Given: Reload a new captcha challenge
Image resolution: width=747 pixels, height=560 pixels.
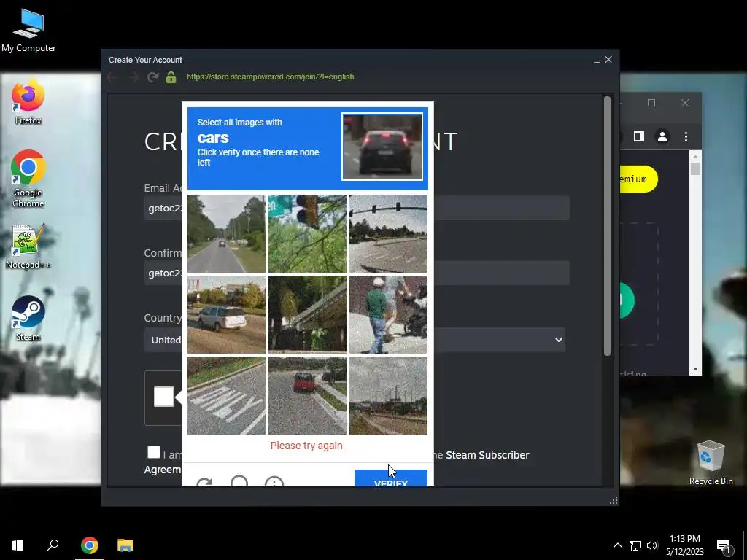Looking at the screenshot, I should pos(204,482).
